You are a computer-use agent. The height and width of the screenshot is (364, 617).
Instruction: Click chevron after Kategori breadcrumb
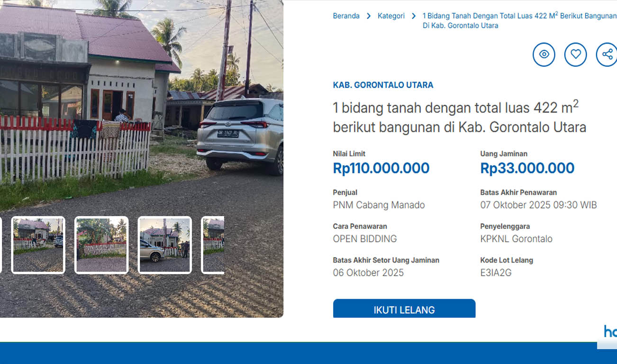pos(414,16)
